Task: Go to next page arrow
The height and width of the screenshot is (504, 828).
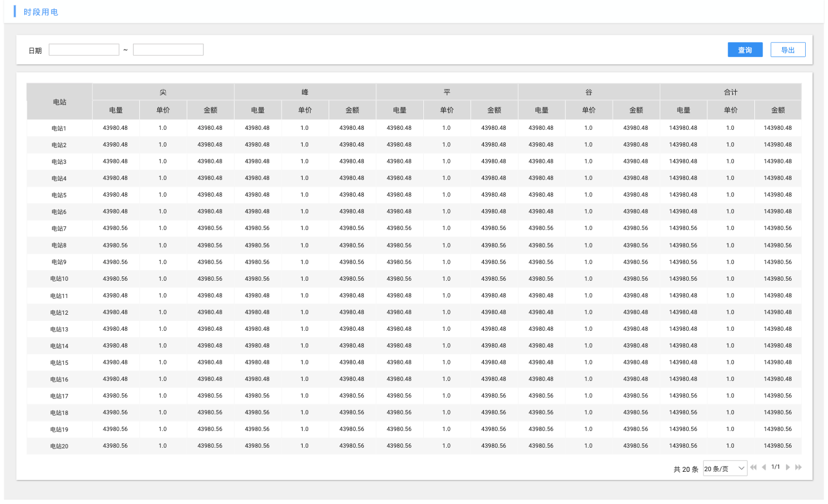Action: coord(788,467)
